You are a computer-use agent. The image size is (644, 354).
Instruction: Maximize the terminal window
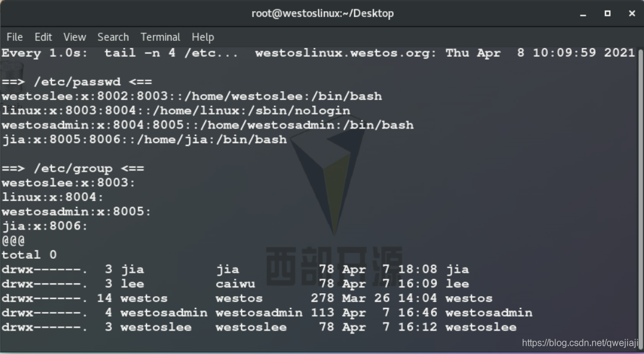(607, 13)
